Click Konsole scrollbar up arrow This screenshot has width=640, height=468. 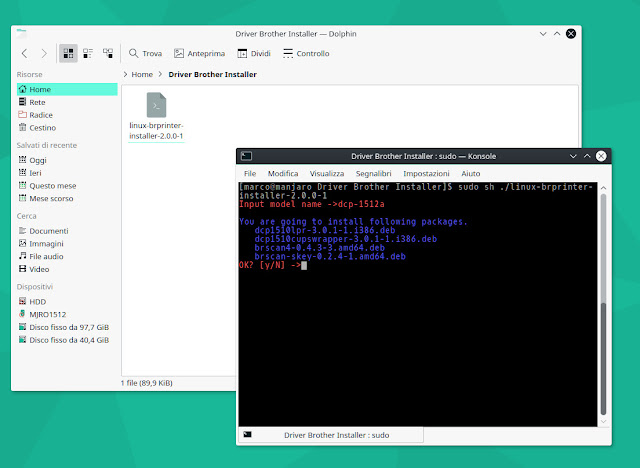(x=603, y=188)
